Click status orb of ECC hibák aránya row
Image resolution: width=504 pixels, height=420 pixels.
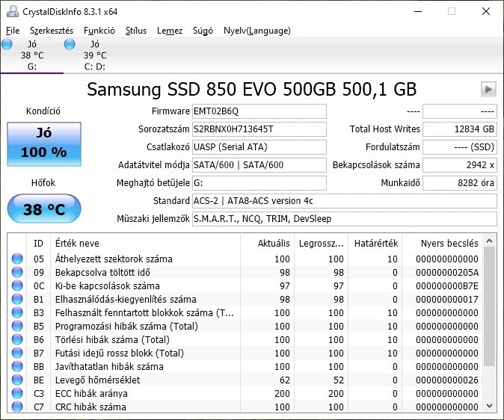click(17, 394)
